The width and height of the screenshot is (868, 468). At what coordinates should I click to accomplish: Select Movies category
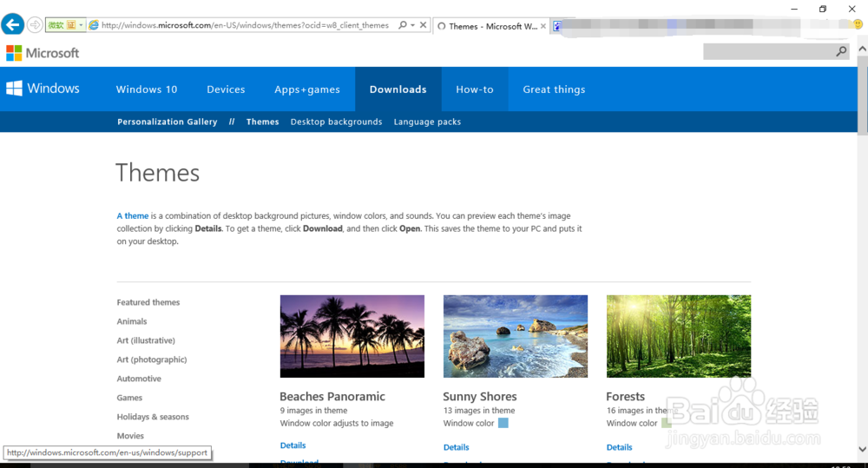[130, 436]
